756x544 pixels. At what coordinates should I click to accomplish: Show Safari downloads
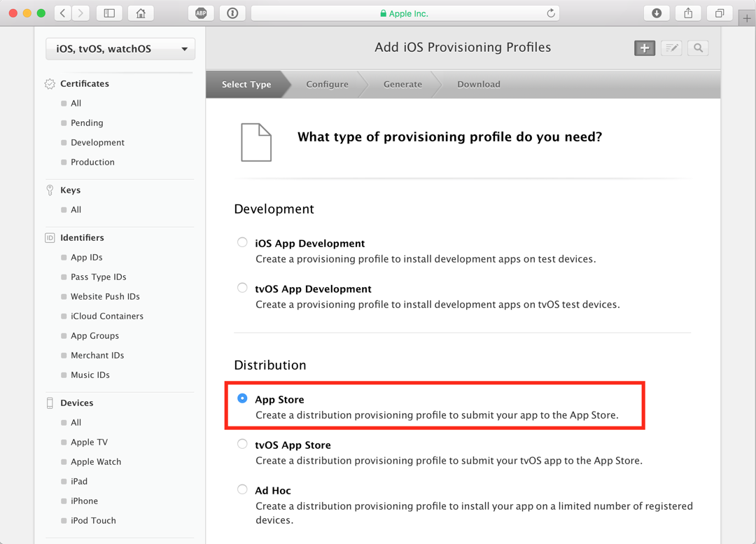pyautogui.click(x=656, y=13)
